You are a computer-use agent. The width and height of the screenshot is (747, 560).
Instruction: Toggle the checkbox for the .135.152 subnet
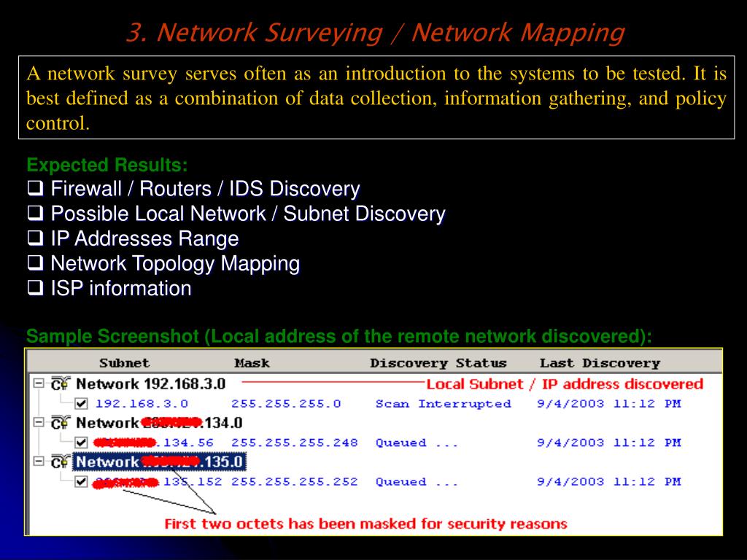point(81,482)
